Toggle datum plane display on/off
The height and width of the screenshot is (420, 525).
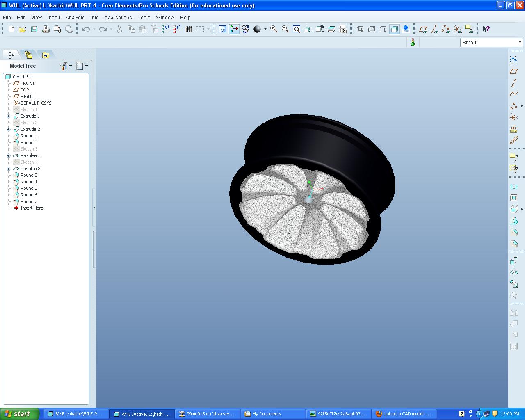point(423,29)
